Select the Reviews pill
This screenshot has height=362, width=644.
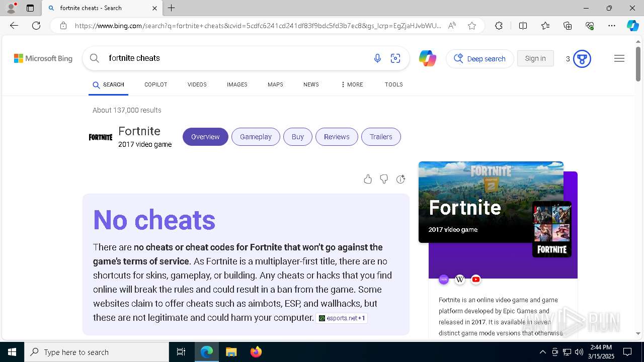[337, 137]
